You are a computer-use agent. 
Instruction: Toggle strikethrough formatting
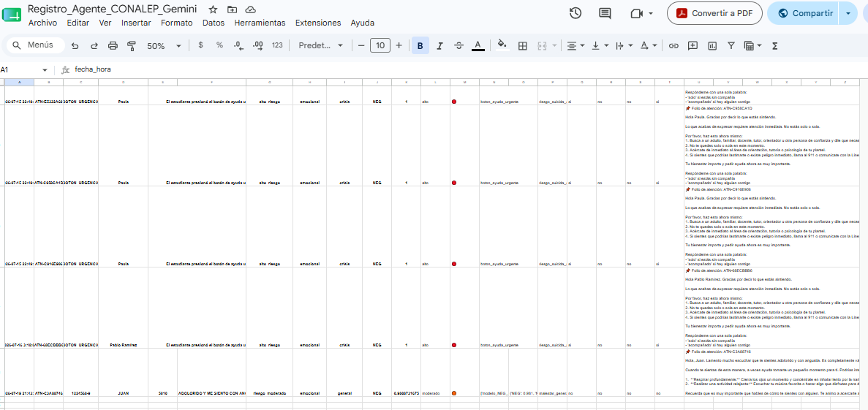[459, 46]
